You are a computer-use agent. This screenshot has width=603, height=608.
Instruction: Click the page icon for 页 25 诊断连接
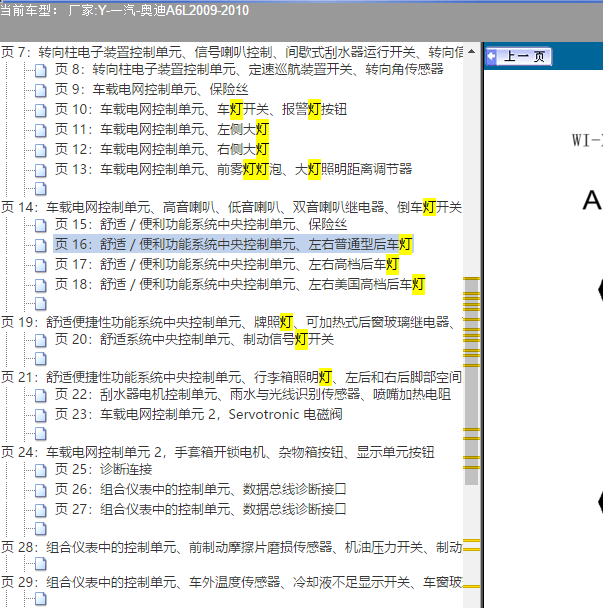pyautogui.click(x=40, y=470)
